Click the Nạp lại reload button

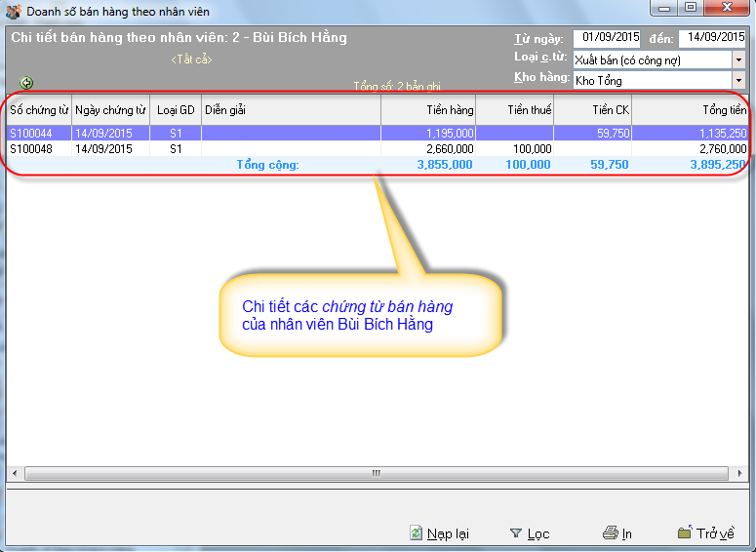pos(439,533)
